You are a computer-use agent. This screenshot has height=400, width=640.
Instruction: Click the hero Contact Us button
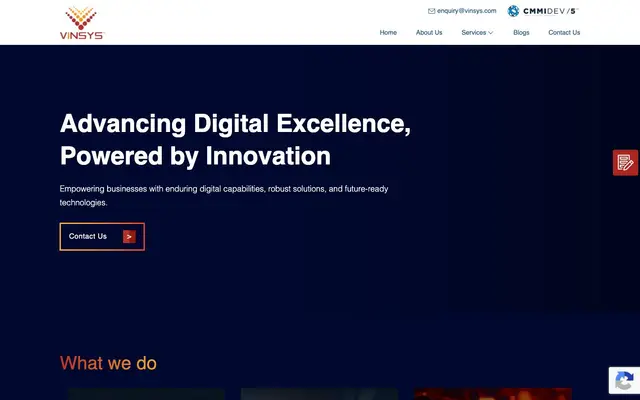pos(102,237)
